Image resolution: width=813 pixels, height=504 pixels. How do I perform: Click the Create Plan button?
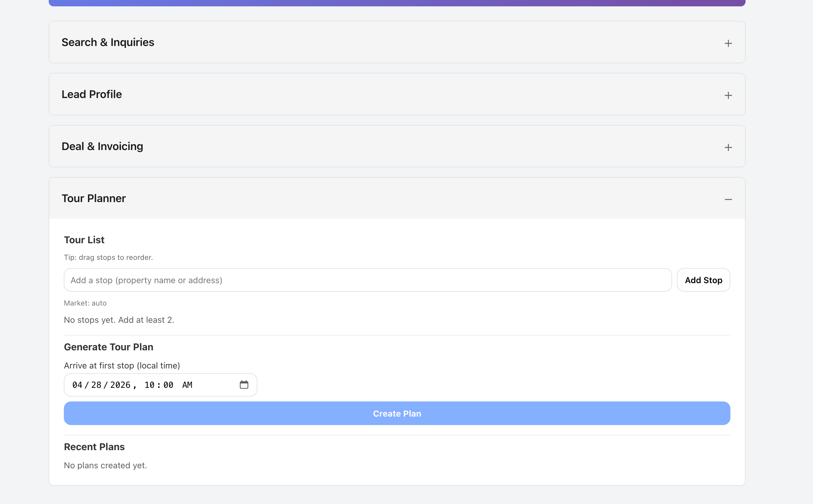click(397, 413)
